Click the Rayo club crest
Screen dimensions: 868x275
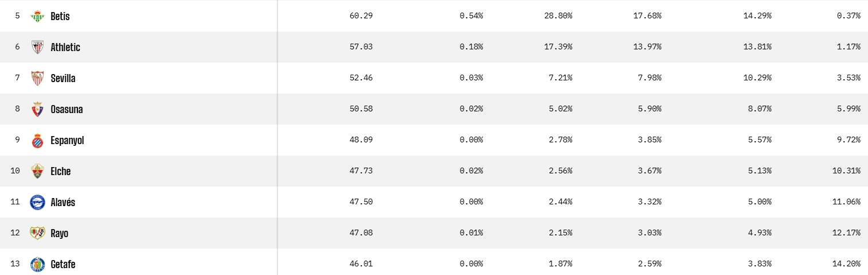tap(37, 233)
